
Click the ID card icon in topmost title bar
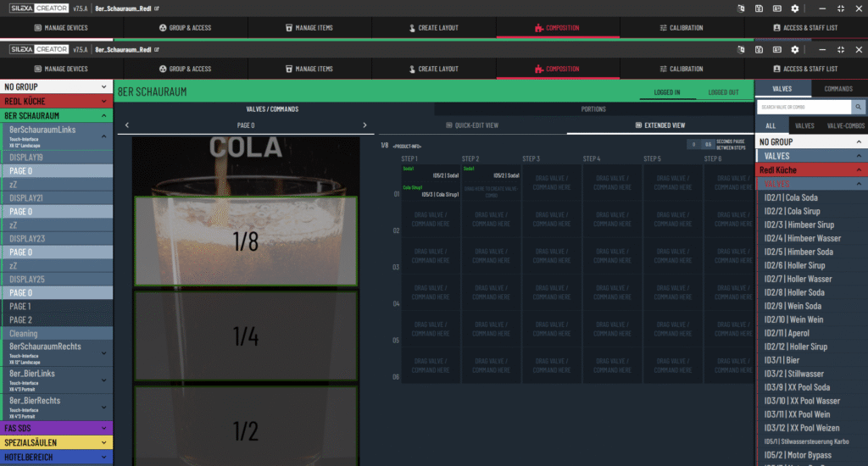tap(776, 8)
